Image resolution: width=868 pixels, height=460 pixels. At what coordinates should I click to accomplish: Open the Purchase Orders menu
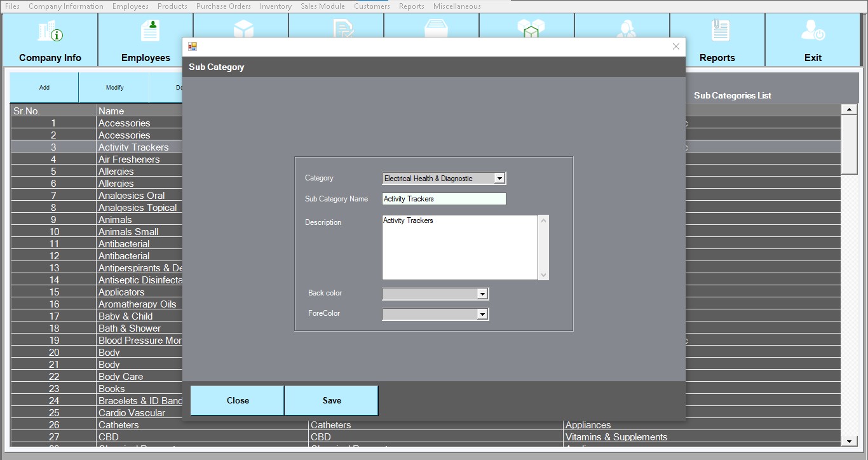coord(223,6)
